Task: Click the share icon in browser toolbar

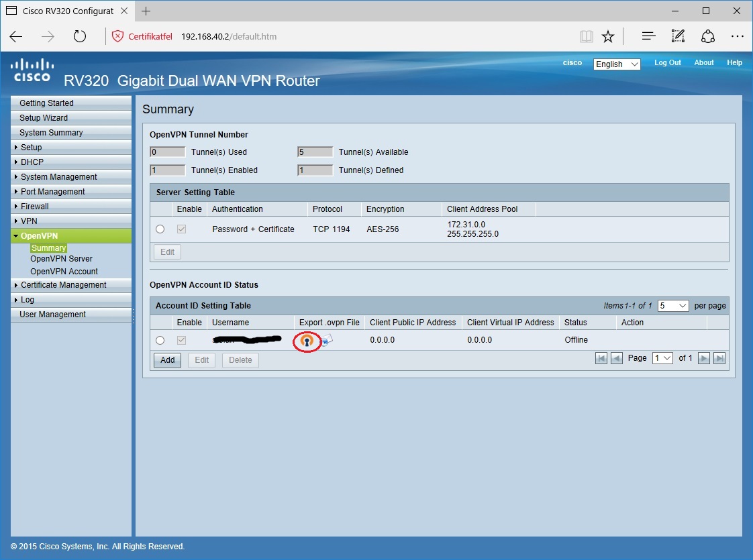Action: (708, 36)
